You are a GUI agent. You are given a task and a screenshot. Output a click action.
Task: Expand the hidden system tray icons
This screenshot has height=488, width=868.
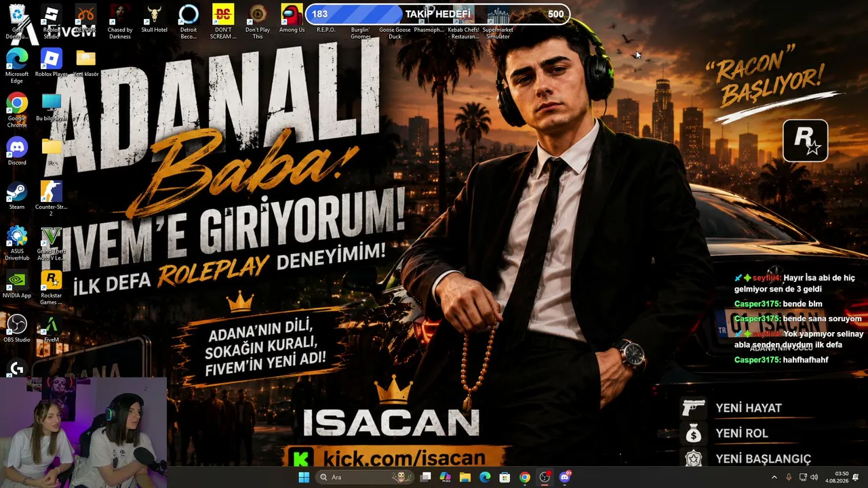click(774, 477)
